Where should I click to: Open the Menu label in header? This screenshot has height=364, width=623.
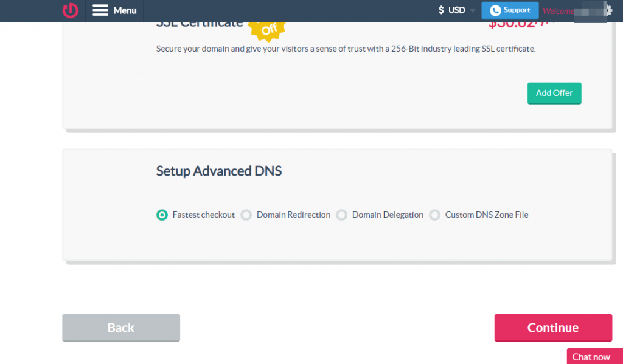[x=125, y=10]
